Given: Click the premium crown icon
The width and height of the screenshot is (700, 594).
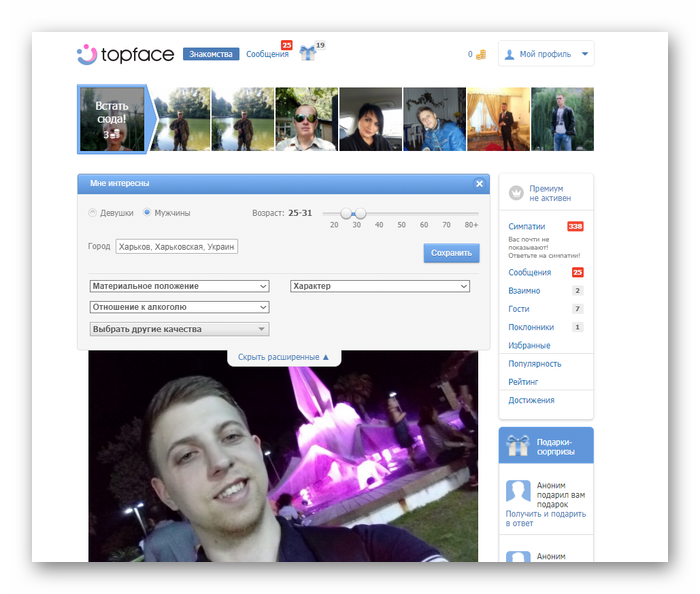Looking at the screenshot, I should pos(516,193).
